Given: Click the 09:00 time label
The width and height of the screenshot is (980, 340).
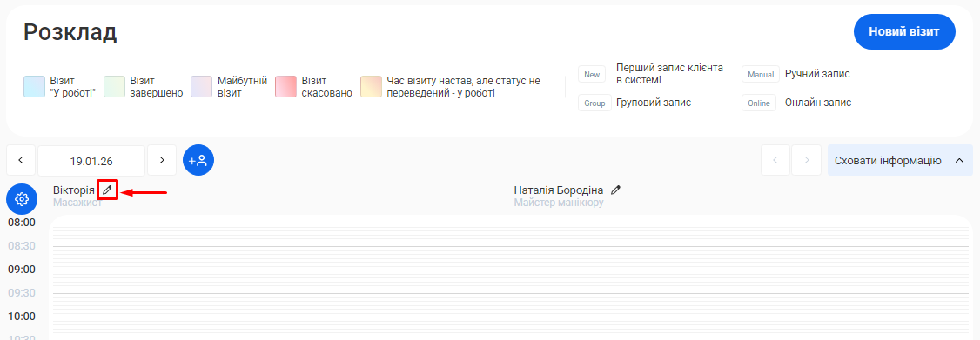Looking at the screenshot, I should click(x=22, y=270).
